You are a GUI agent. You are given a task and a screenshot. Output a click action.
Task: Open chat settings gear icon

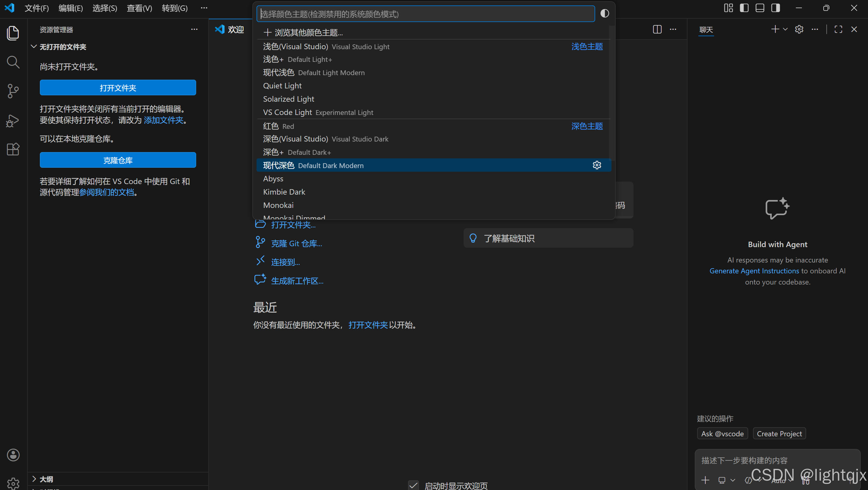[x=799, y=30]
